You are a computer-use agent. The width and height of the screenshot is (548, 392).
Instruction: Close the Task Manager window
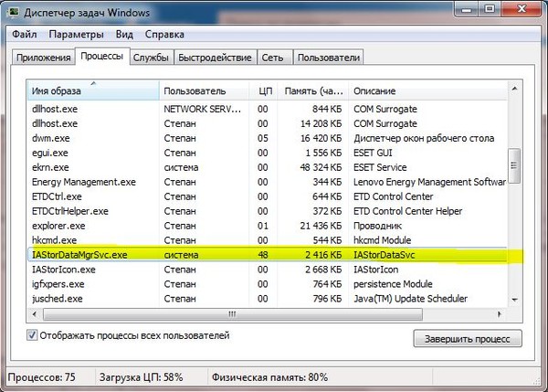tap(522, 9)
